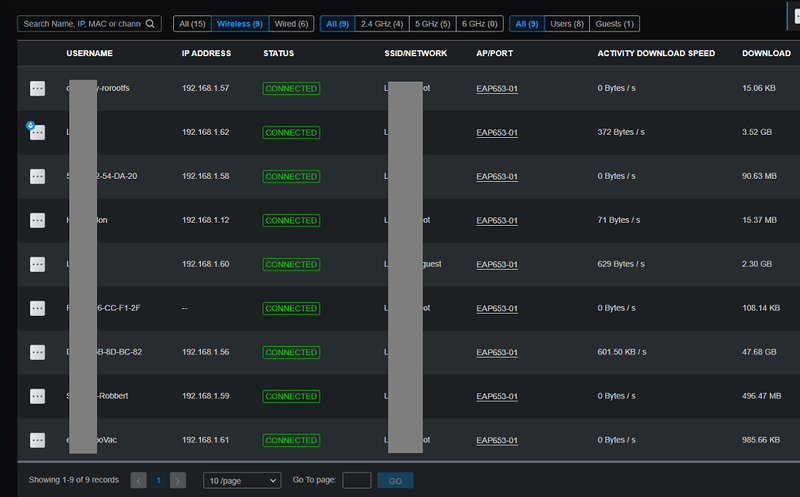Filter by Users (8)
This screenshot has height=497, width=800.
pyautogui.click(x=567, y=23)
